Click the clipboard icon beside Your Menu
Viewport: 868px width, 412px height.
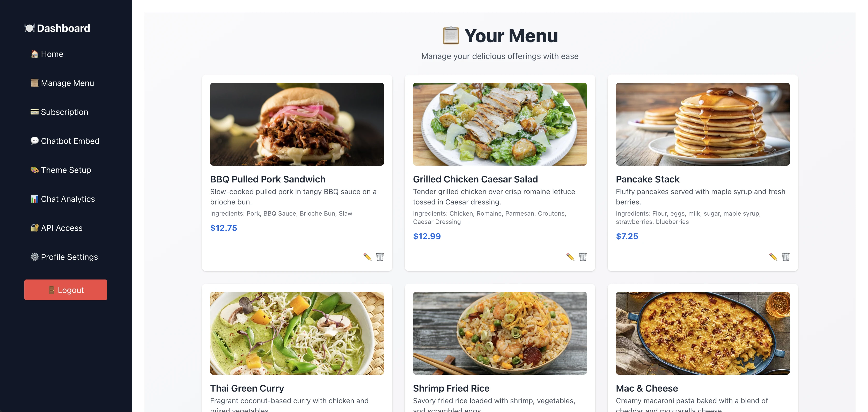point(451,35)
